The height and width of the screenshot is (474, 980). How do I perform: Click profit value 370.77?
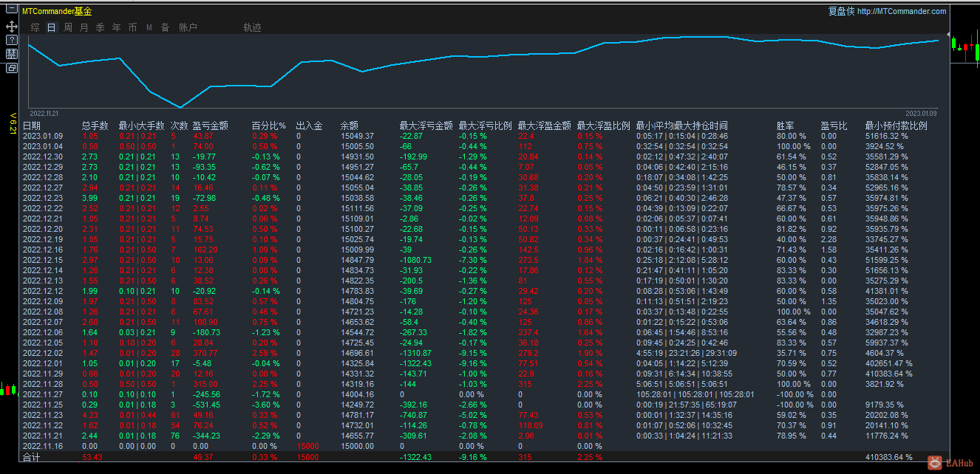(x=205, y=353)
